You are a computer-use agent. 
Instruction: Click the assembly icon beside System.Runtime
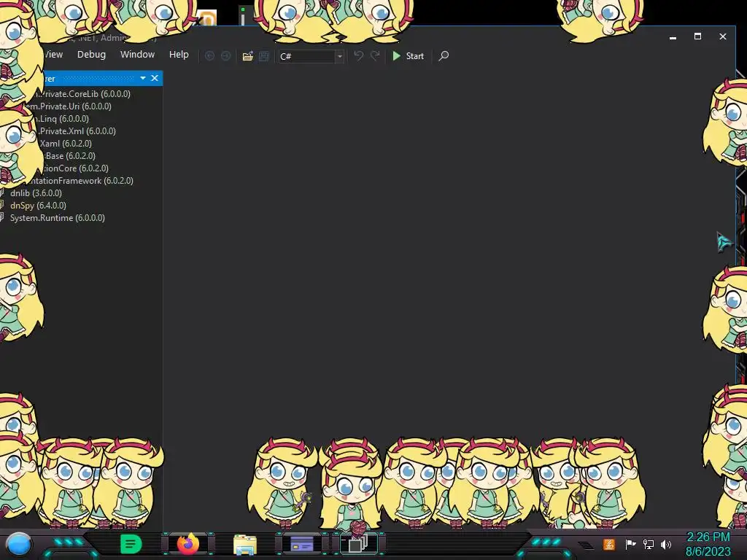[2, 217]
